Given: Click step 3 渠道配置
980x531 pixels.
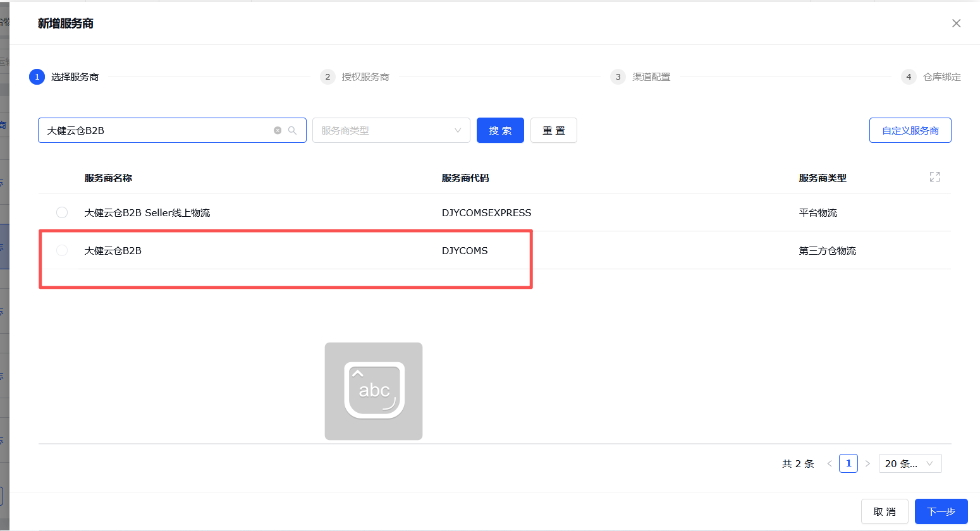Looking at the screenshot, I should coord(641,77).
